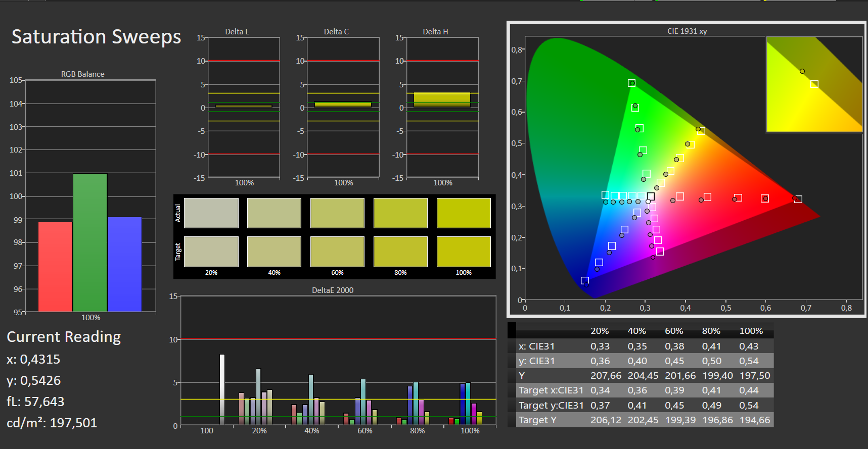Select the green RGB Balance bar
This screenshot has height=449, width=868.
point(90,242)
